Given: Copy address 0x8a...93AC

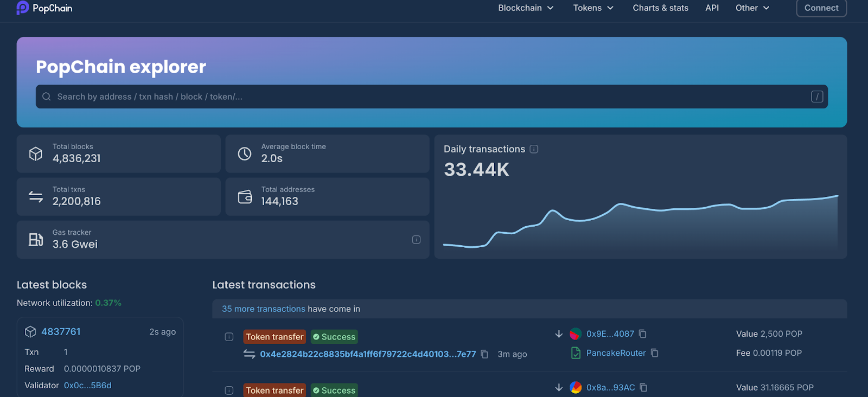Looking at the screenshot, I should pos(643,388).
